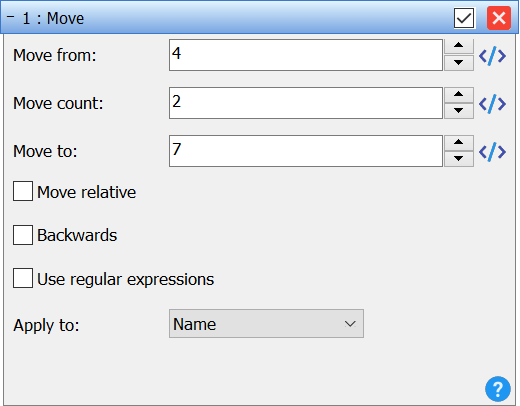Screen dimensions: 520x406
Task: Increase the Move to value
Action: tap(459, 143)
